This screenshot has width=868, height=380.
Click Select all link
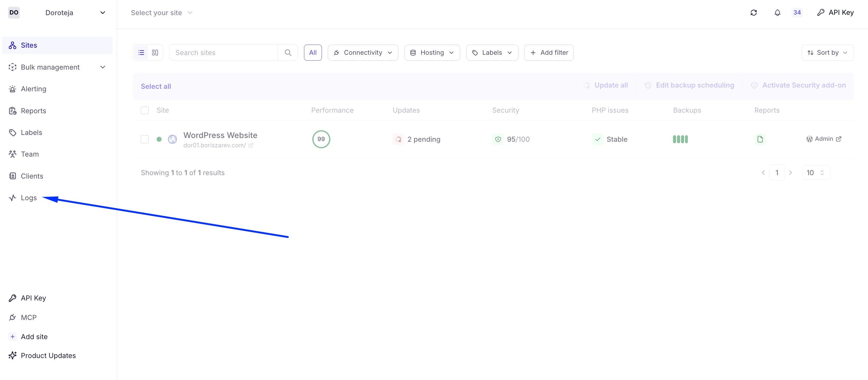tap(156, 86)
